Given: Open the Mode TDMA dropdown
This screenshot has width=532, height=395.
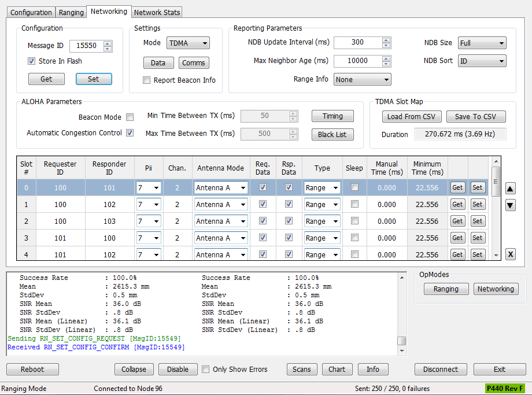Looking at the screenshot, I should pos(188,43).
